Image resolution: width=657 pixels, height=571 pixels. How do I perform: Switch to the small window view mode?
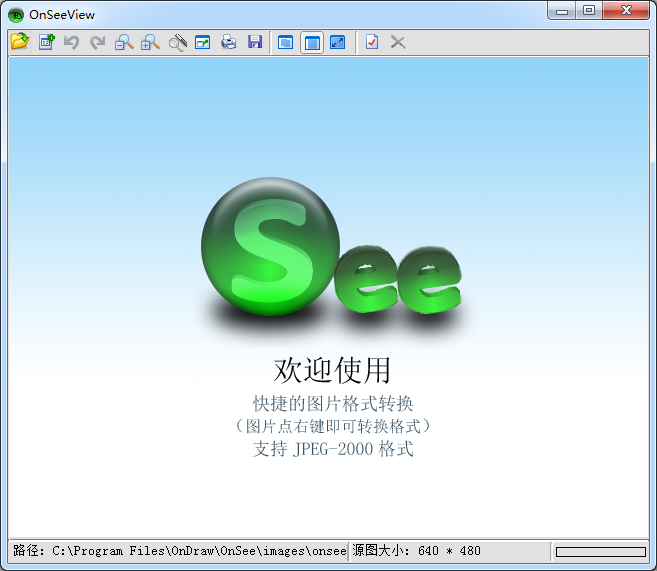285,42
